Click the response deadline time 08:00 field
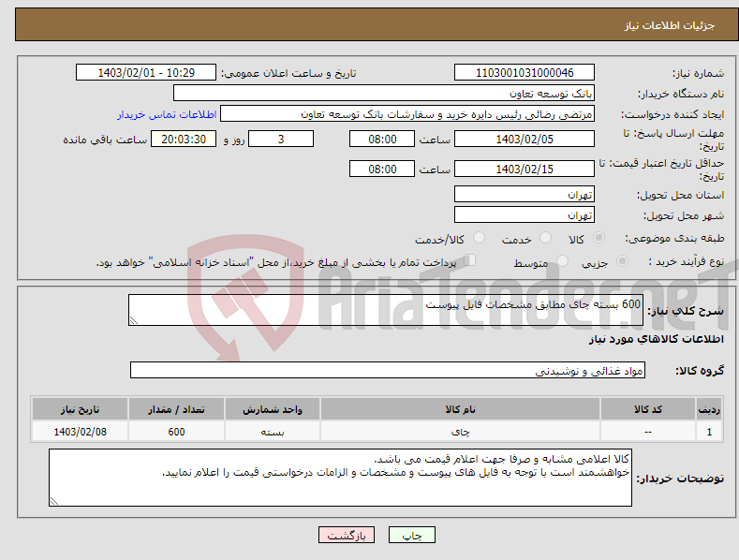This screenshot has height=560, width=739. tap(382, 139)
